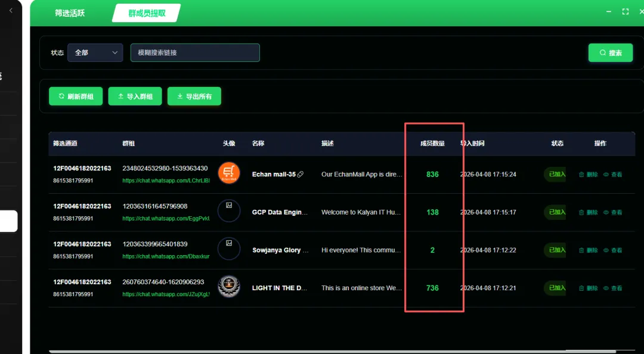This screenshot has width=644, height=354.
Task: Open link chat.whatsapp.com/Dbaxkur
Action: click(166, 256)
